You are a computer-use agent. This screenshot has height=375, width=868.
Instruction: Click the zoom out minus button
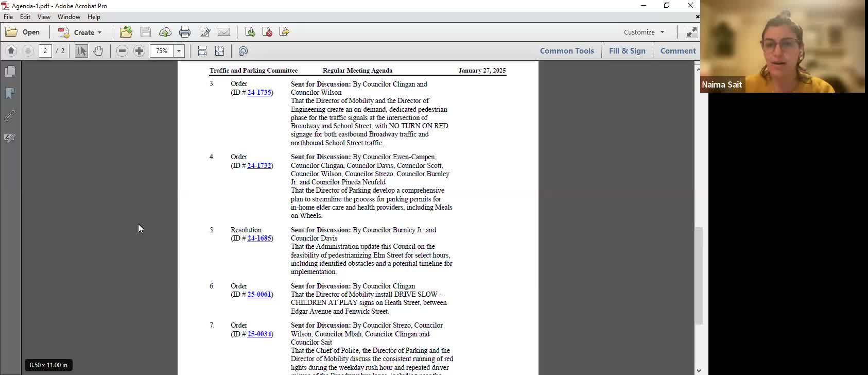(122, 51)
